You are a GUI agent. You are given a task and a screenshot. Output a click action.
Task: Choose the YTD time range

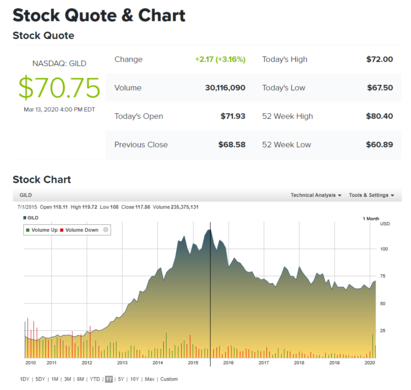coord(95,379)
